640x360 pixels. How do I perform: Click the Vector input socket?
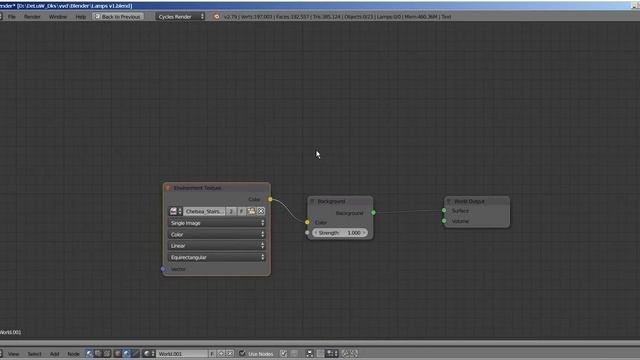pyautogui.click(x=163, y=269)
